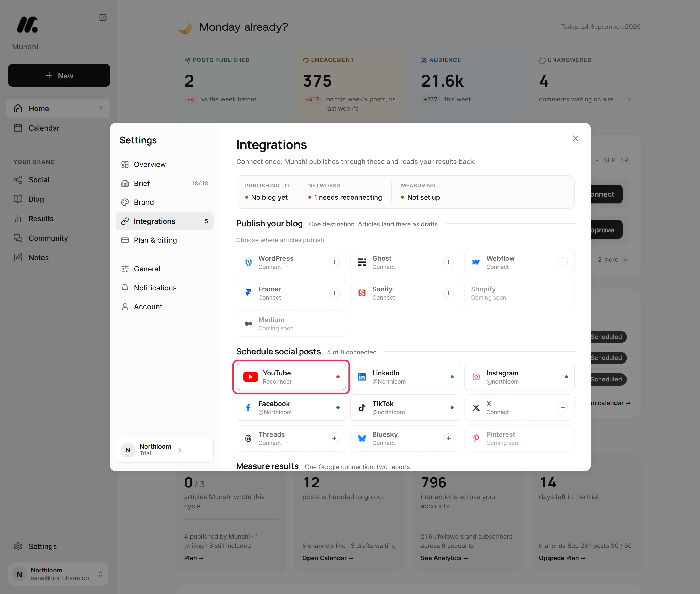
Task: Open General settings
Action: (164, 269)
